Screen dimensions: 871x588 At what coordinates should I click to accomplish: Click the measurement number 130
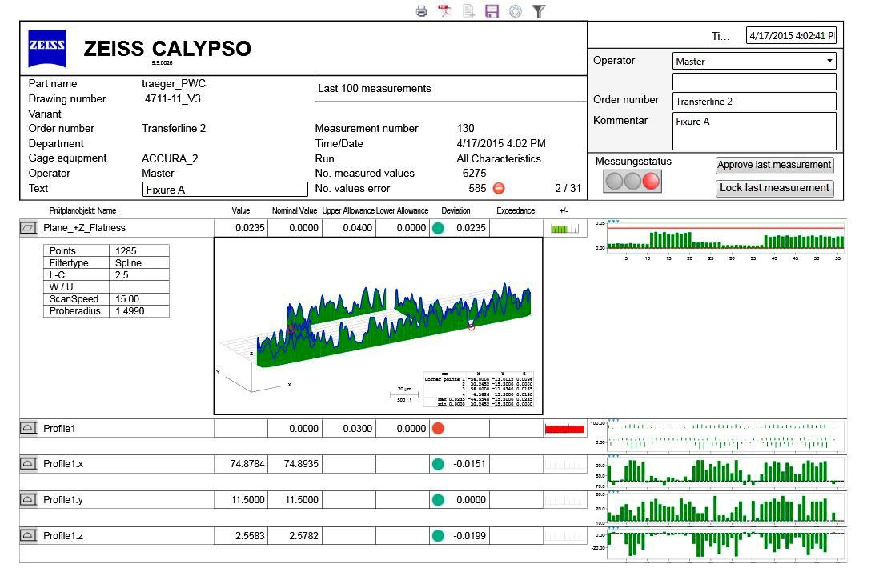(465, 128)
